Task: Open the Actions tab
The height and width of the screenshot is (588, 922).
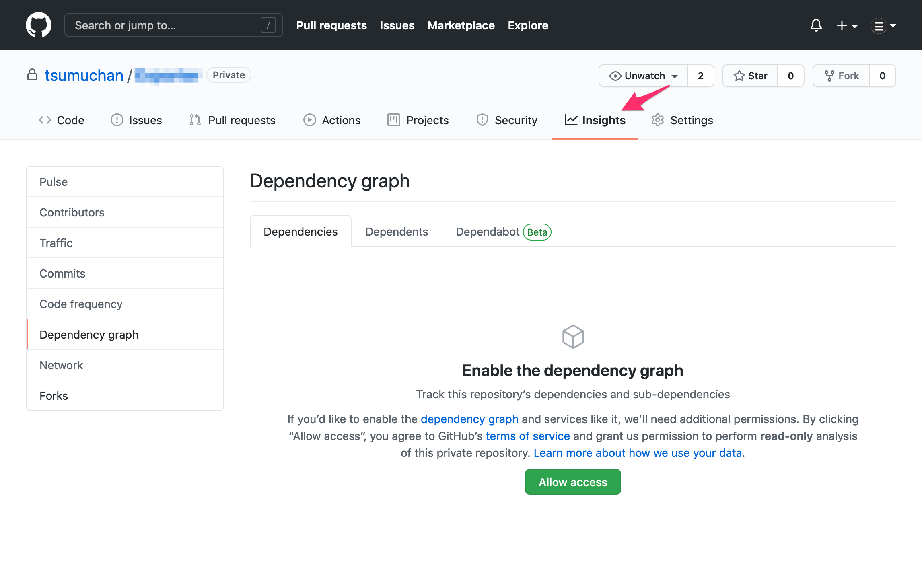Action: pos(332,120)
